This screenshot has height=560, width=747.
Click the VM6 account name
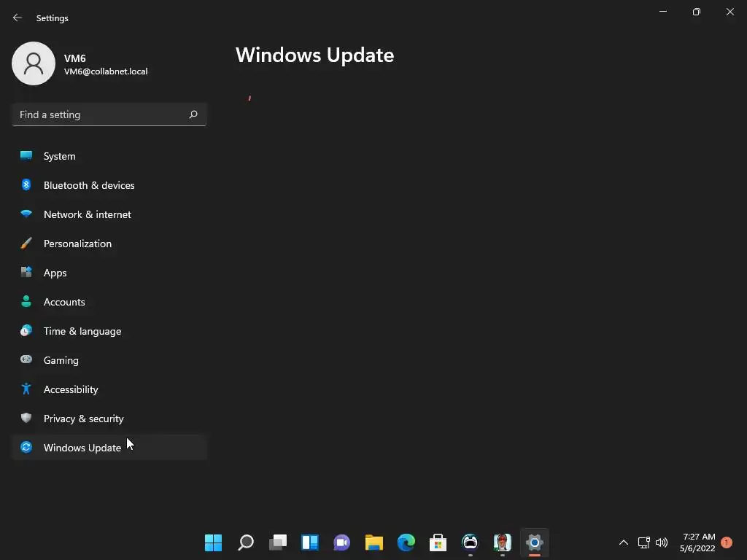tap(75, 58)
